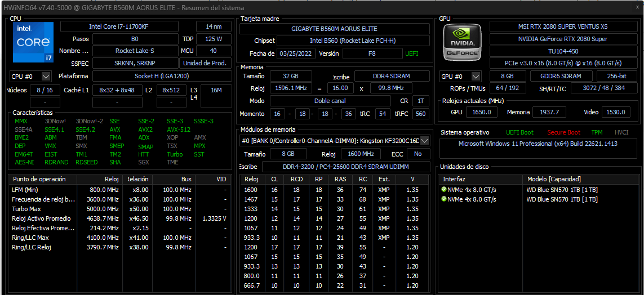Click the Socket H (LGA1200) platform field
The height and width of the screenshot is (295, 644).
click(x=161, y=76)
